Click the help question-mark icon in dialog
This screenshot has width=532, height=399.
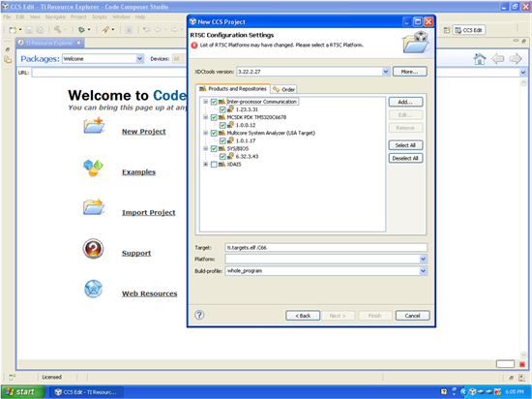pyautogui.click(x=199, y=315)
